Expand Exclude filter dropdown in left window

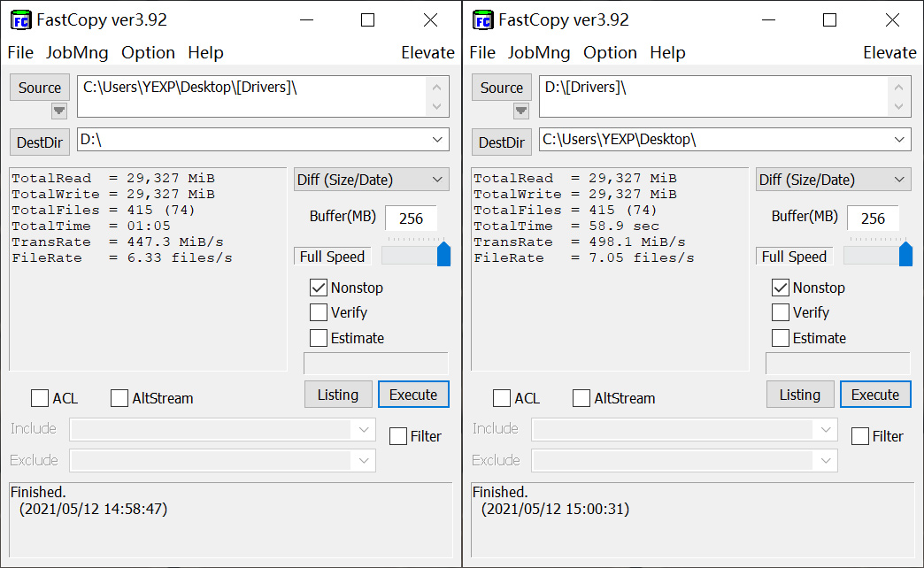coord(364,460)
